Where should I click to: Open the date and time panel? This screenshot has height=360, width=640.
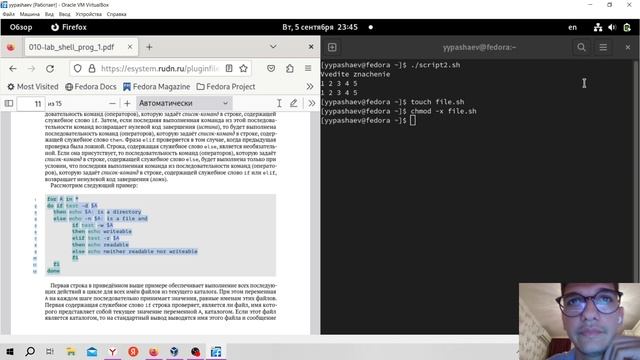[320, 27]
